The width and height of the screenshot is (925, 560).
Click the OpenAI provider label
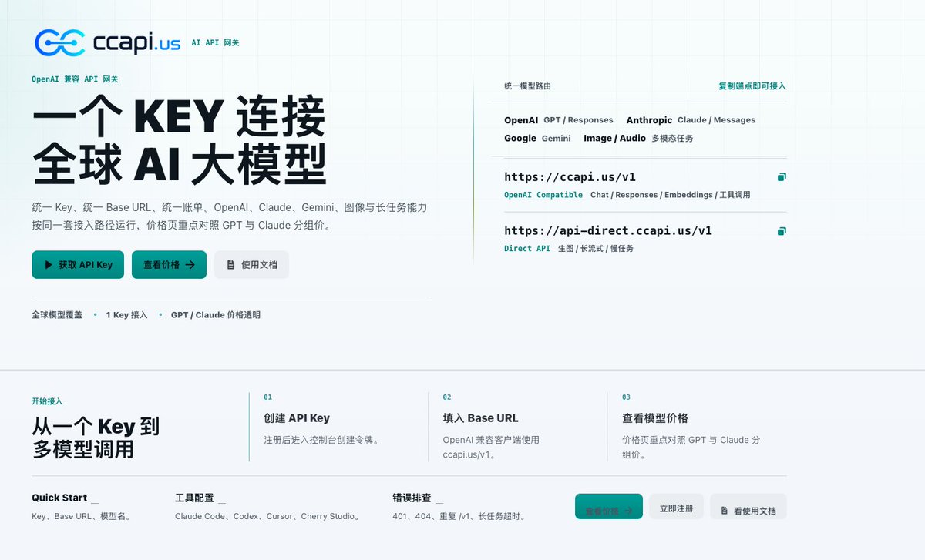click(x=521, y=120)
